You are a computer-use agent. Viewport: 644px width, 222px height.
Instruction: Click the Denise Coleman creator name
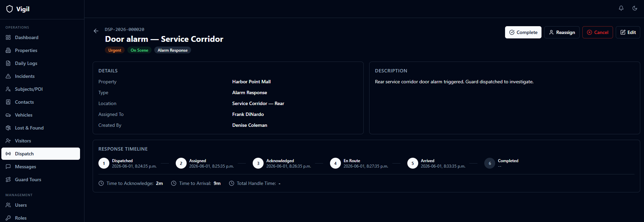[x=250, y=125]
